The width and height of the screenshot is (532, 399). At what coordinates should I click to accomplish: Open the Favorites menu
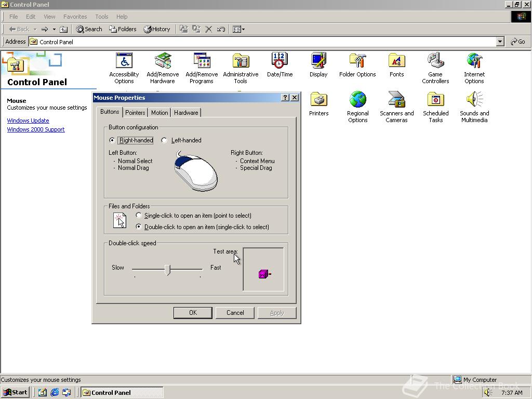(x=75, y=17)
